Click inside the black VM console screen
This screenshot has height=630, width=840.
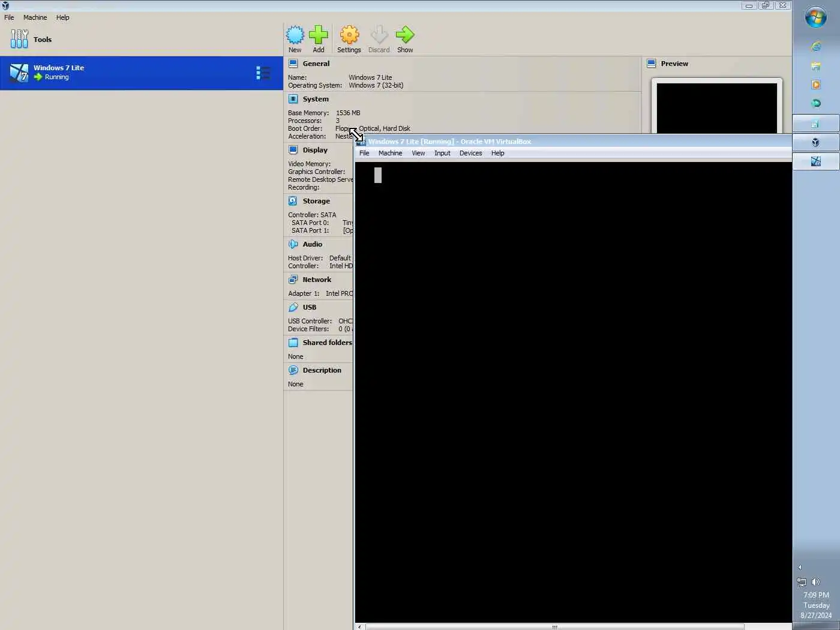[573, 393]
